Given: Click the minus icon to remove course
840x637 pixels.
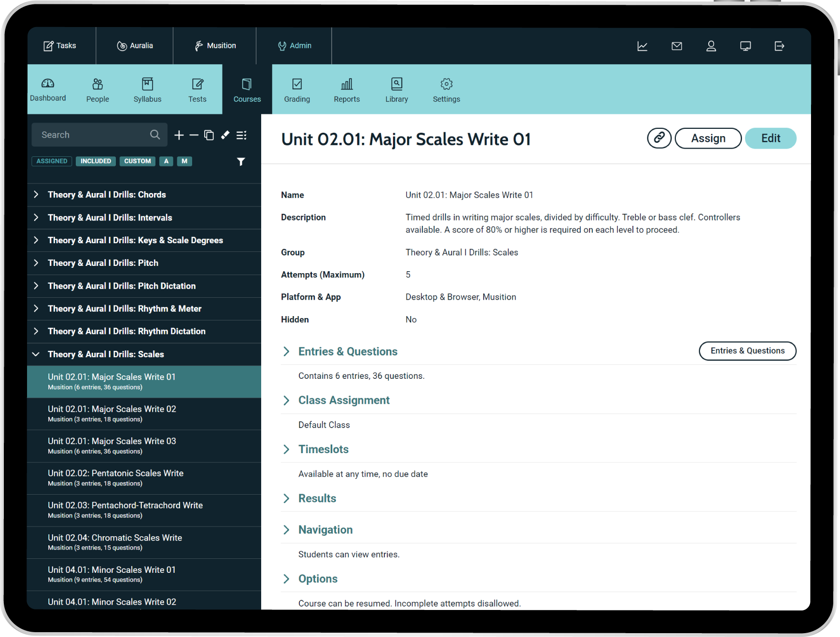Looking at the screenshot, I should click(194, 135).
